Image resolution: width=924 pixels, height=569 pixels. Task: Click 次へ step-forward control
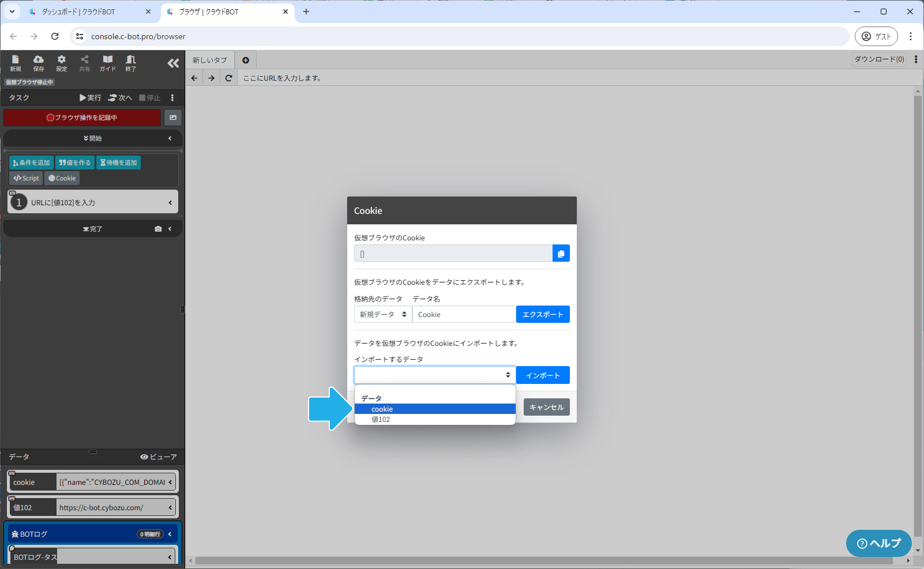pyautogui.click(x=121, y=98)
